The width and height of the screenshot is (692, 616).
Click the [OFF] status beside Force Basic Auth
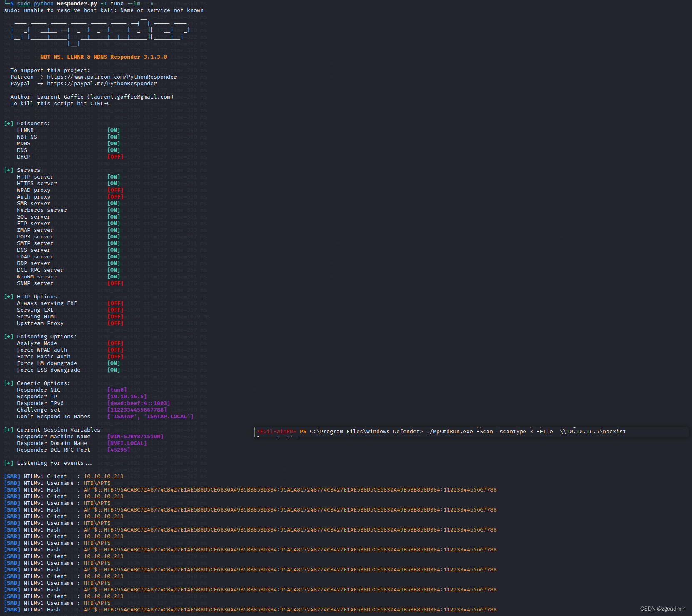coord(115,357)
